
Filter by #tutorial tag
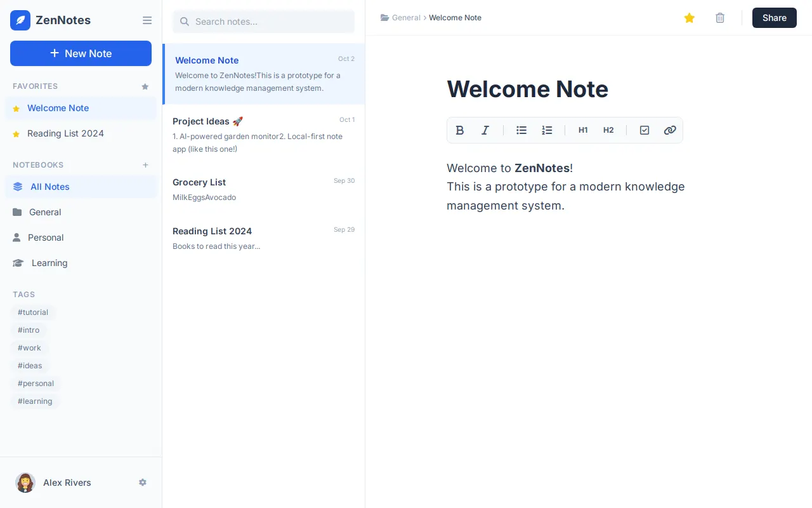coord(33,312)
